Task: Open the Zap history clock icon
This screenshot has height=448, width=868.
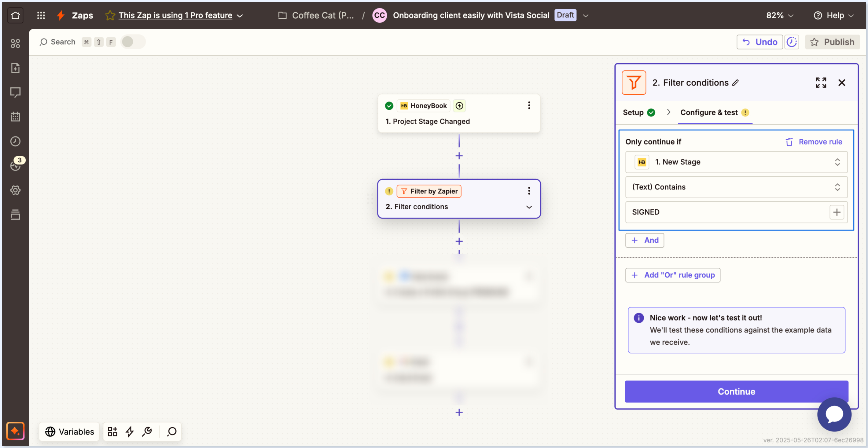Action: pyautogui.click(x=15, y=141)
